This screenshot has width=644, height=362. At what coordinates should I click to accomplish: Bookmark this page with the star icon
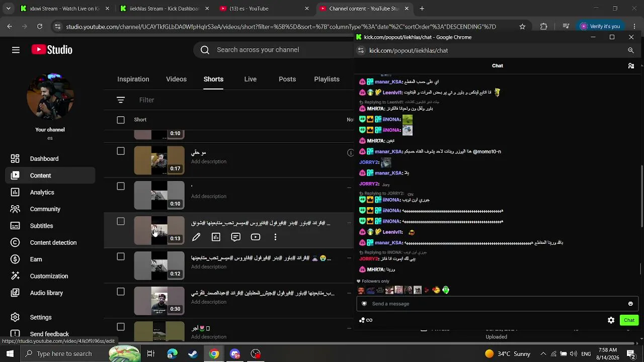point(522,27)
